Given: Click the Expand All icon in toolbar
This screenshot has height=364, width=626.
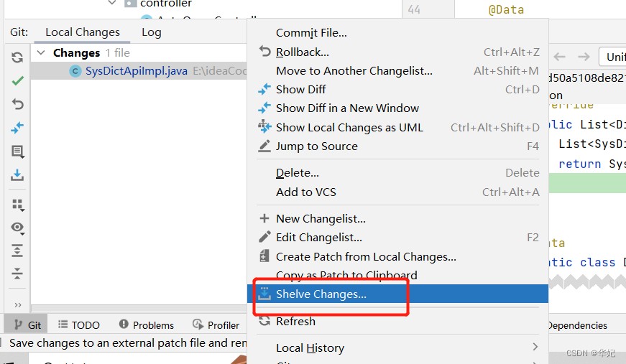Looking at the screenshot, I should [18, 251].
